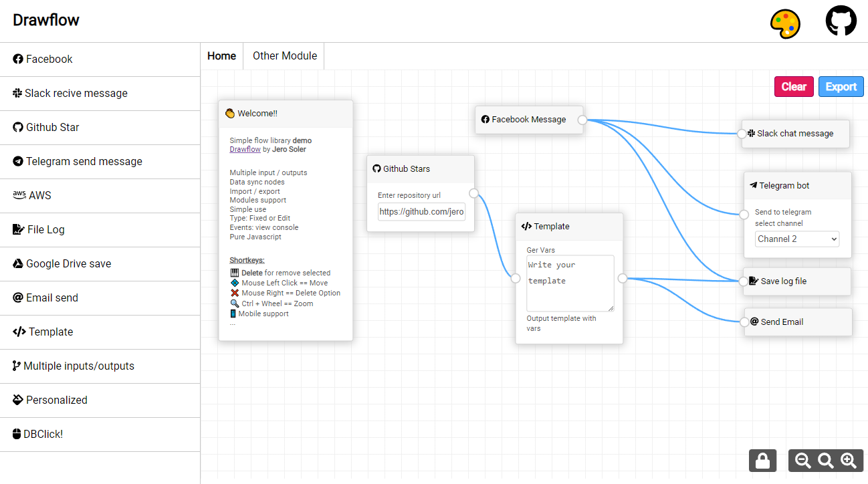
Task: Open the theme palette icon in header
Action: click(x=785, y=23)
